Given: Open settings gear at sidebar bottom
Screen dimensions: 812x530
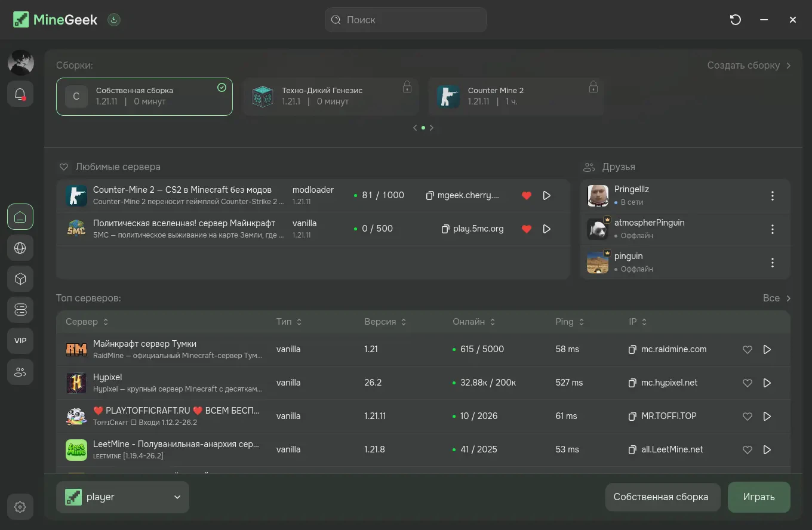Looking at the screenshot, I should (20, 507).
